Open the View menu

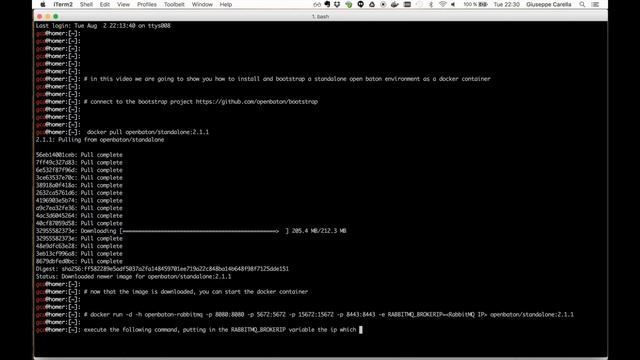tap(123, 4)
